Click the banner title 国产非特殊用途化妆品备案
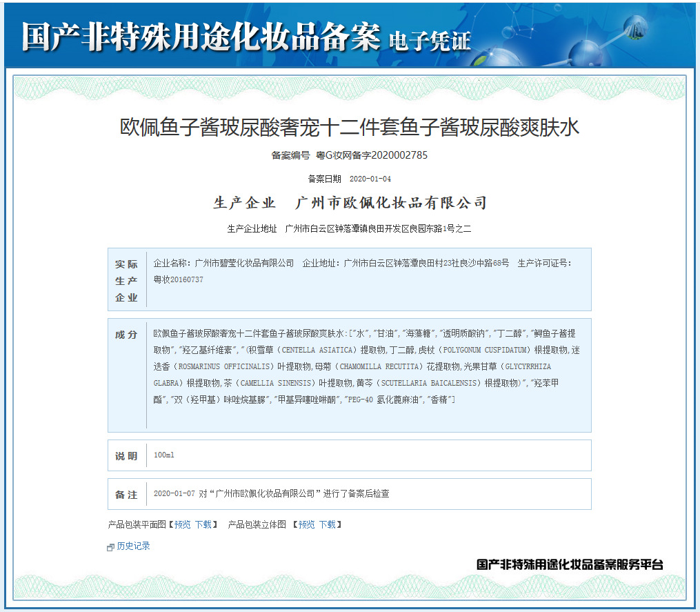This screenshot has width=700, height=612. coord(201,37)
